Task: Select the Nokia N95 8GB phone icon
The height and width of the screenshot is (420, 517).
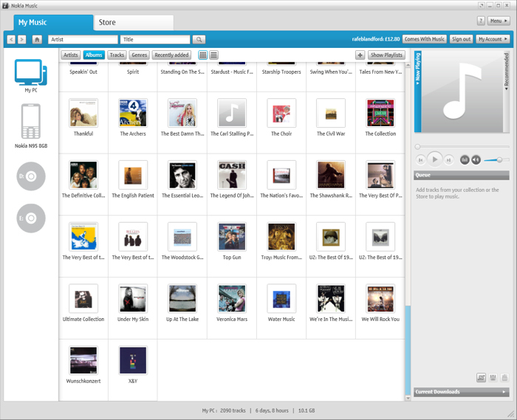Action: [31, 121]
